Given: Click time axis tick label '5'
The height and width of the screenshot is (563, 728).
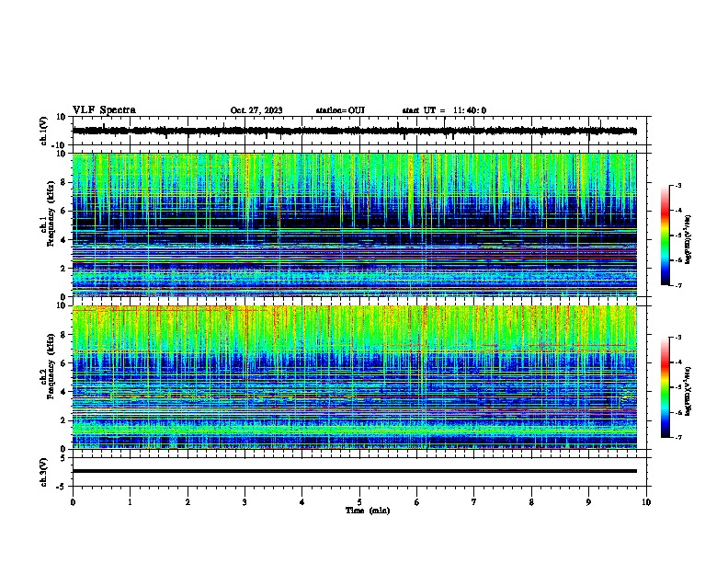Looking at the screenshot, I should [359, 502].
